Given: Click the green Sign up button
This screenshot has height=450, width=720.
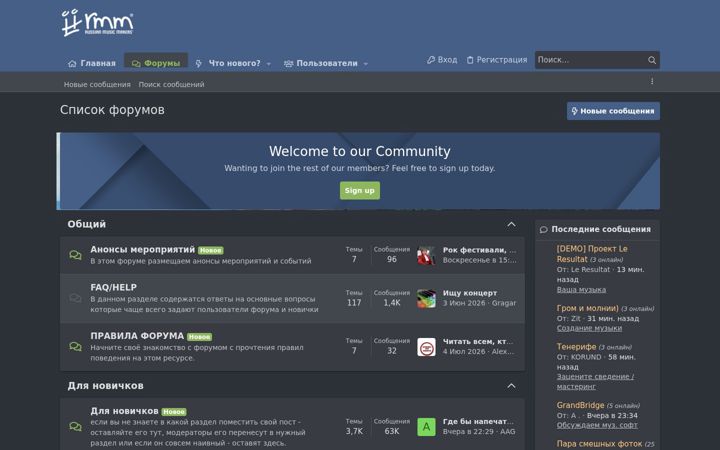Looking at the screenshot, I should point(360,191).
